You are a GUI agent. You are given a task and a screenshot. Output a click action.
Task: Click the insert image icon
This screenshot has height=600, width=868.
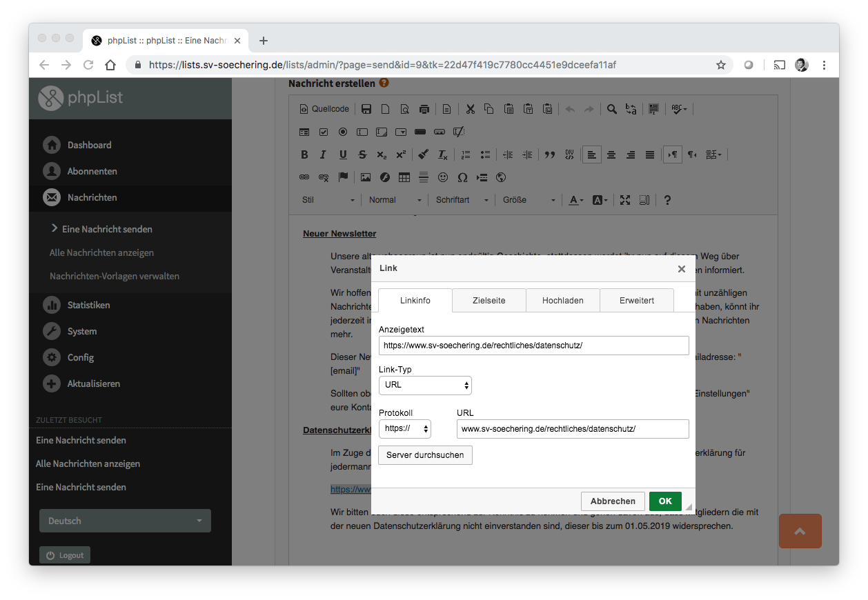click(x=366, y=177)
